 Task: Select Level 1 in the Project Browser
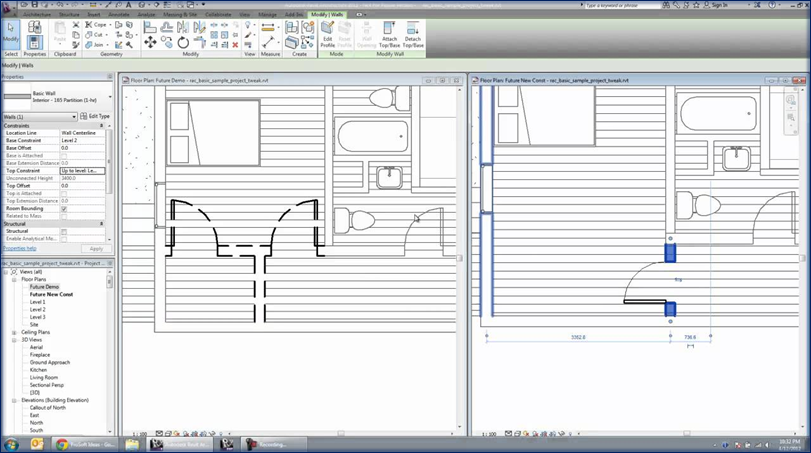pos(37,302)
